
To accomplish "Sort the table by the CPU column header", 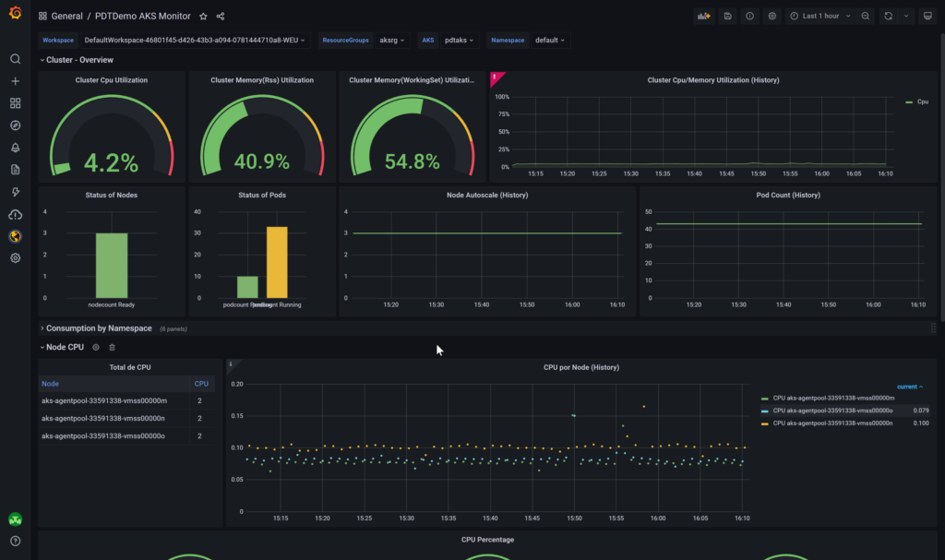I will [x=201, y=384].
